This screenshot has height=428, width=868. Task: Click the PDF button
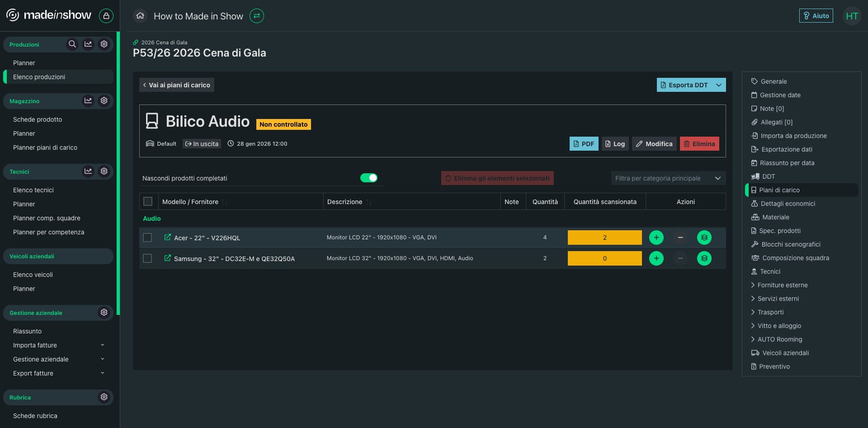(x=584, y=144)
